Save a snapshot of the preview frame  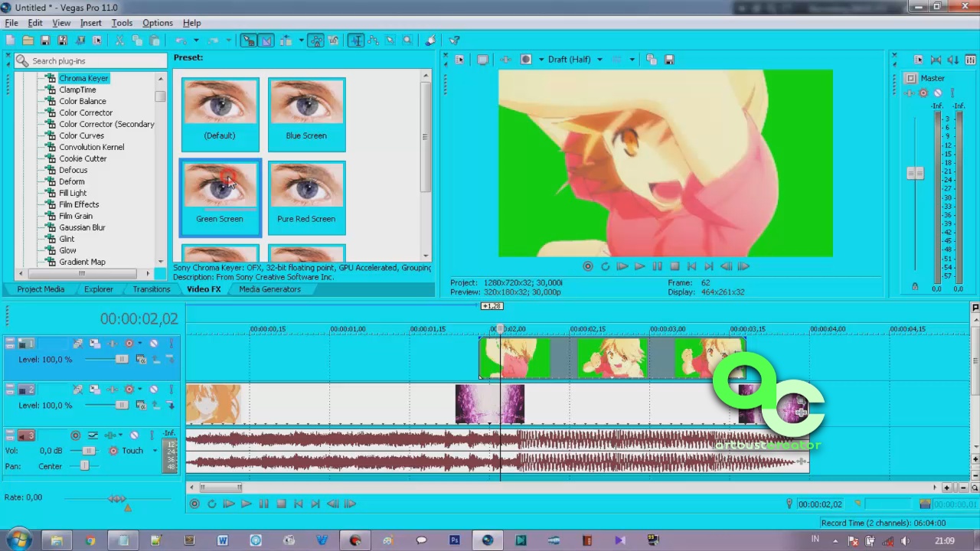(x=670, y=60)
